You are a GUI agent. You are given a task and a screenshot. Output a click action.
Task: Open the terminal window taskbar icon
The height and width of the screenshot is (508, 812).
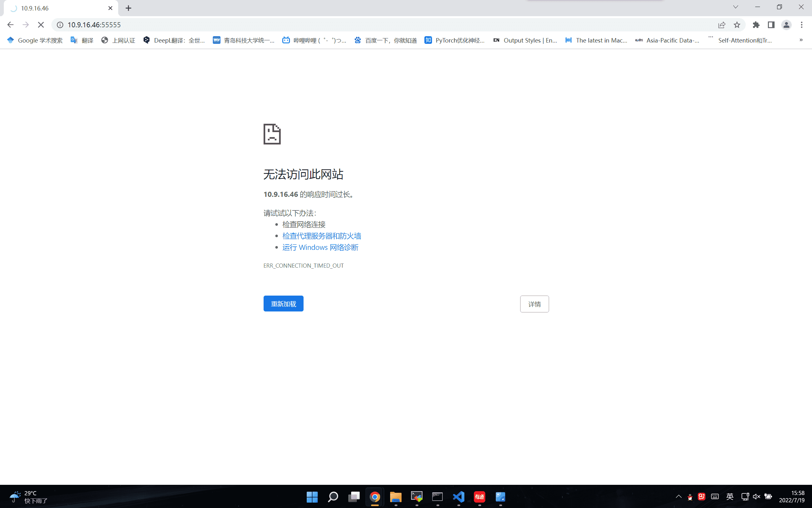[x=437, y=497]
